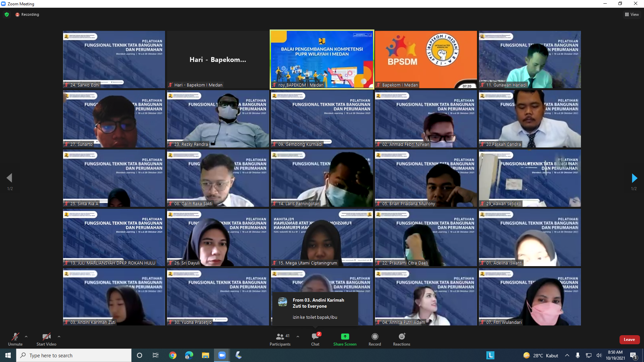Expand participants options arrow beside count 41
Screen dimensions: 644x362
[x=298, y=337]
